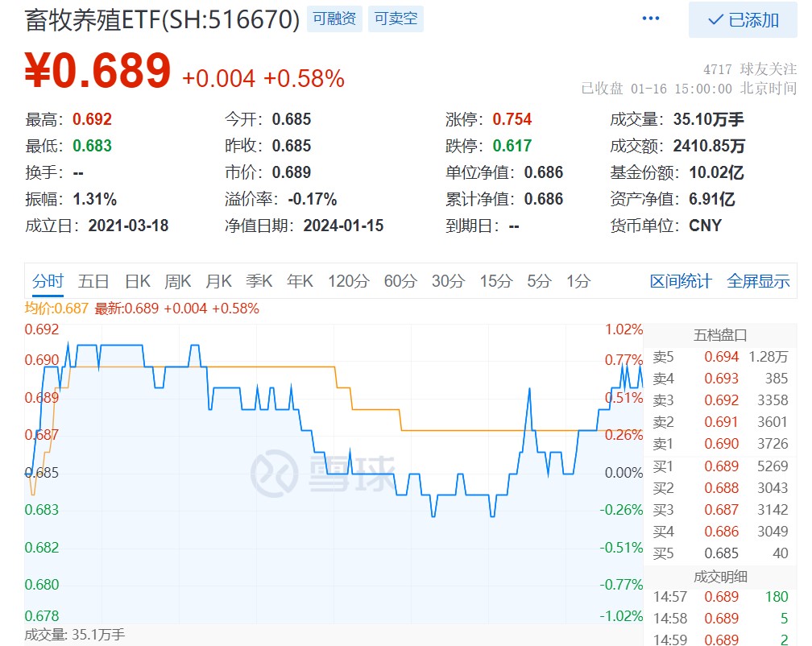Click the 最高 value 0.692
812x646 pixels.
[x=92, y=119]
